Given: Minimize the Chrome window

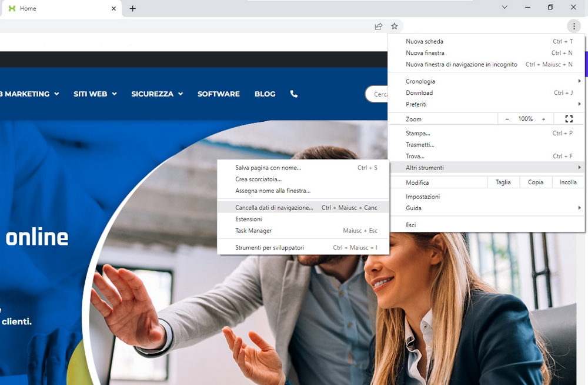Looking at the screenshot, I should pyautogui.click(x=527, y=7).
